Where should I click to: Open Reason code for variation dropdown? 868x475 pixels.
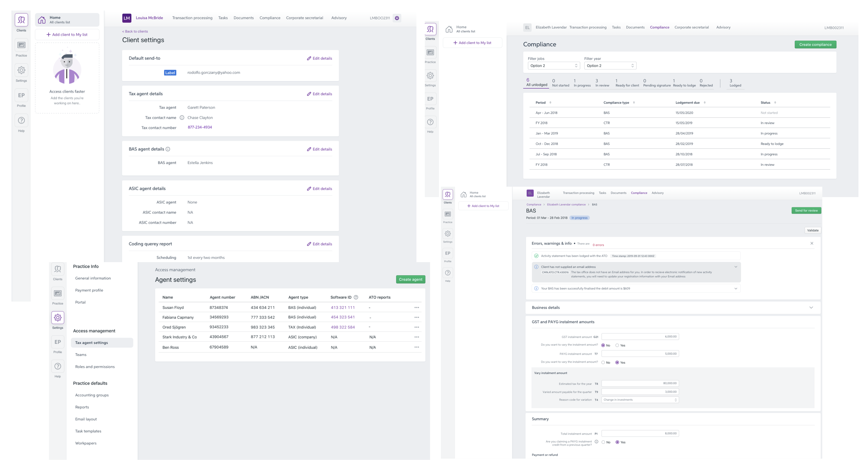point(639,400)
